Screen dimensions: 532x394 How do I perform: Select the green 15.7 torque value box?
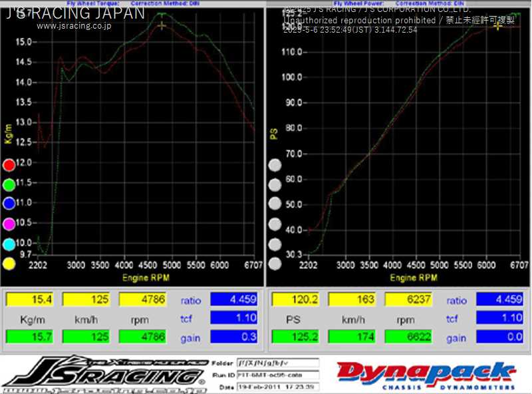click(30, 337)
